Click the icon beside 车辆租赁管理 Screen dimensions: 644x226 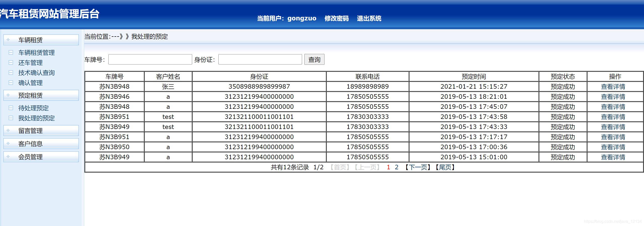11,52
